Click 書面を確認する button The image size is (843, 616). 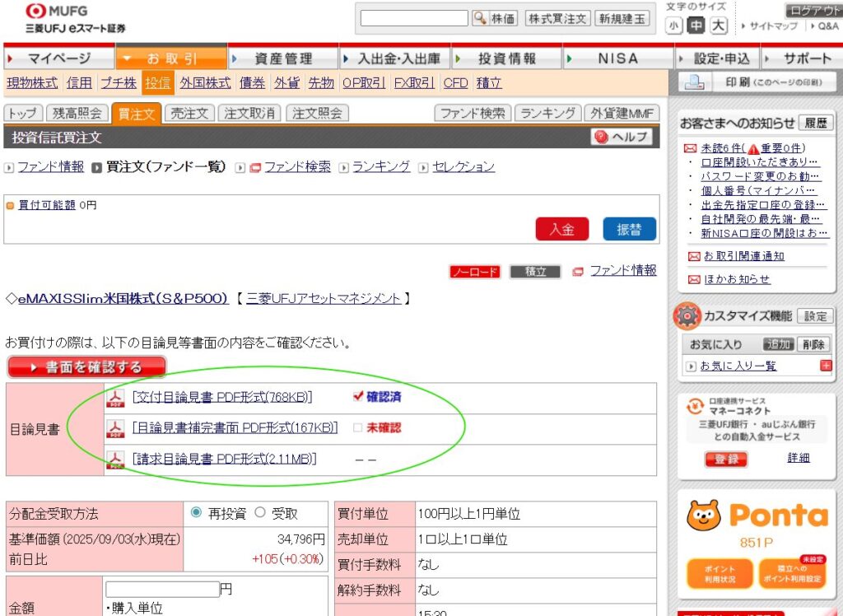tap(86, 367)
